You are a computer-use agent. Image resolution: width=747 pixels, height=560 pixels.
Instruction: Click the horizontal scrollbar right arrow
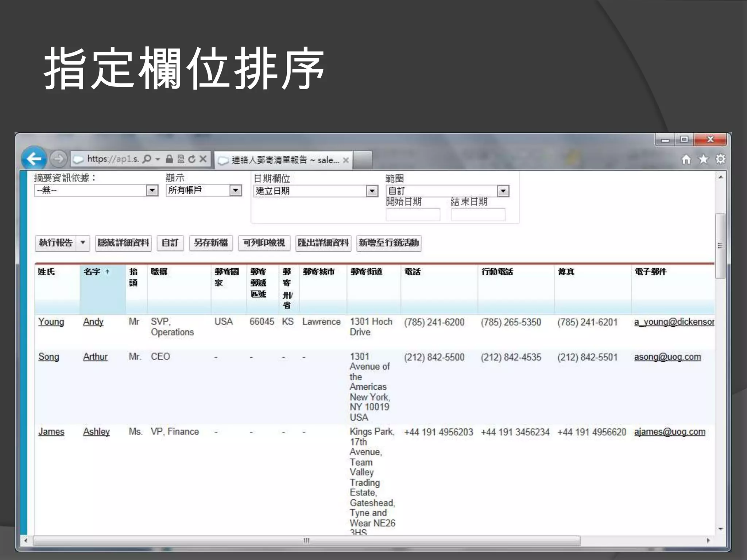click(708, 541)
